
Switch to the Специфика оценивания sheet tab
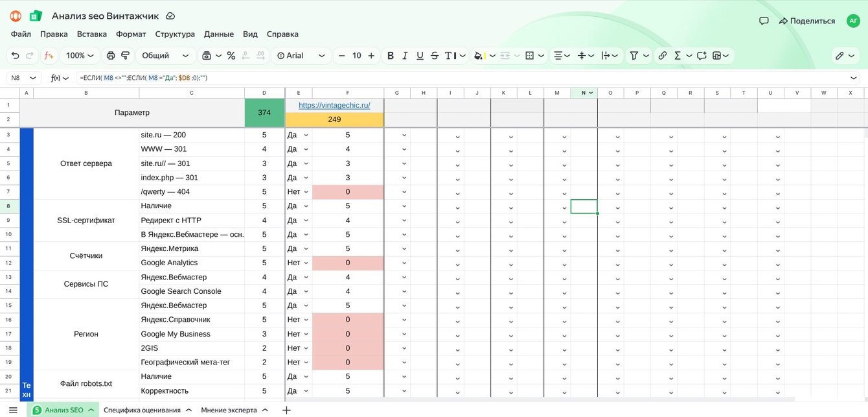(x=142, y=411)
